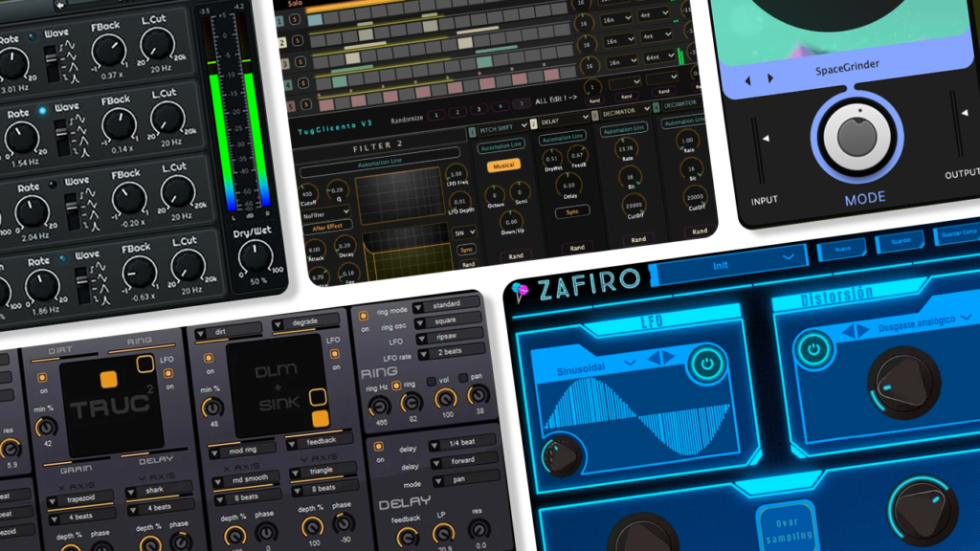This screenshot has width=980, height=551.
Task: Click outlined square in TRUC XY pad
Action: point(145,364)
